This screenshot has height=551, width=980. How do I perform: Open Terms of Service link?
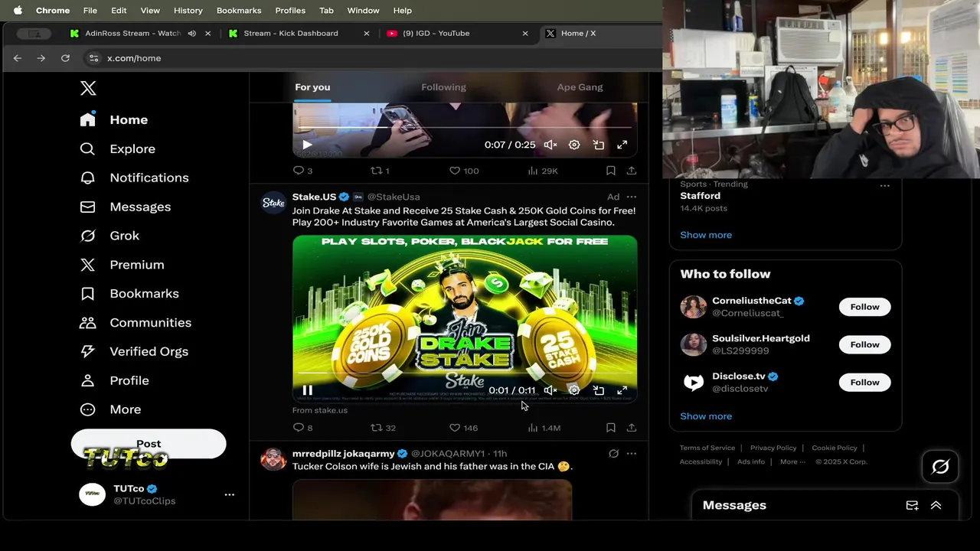click(x=707, y=448)
